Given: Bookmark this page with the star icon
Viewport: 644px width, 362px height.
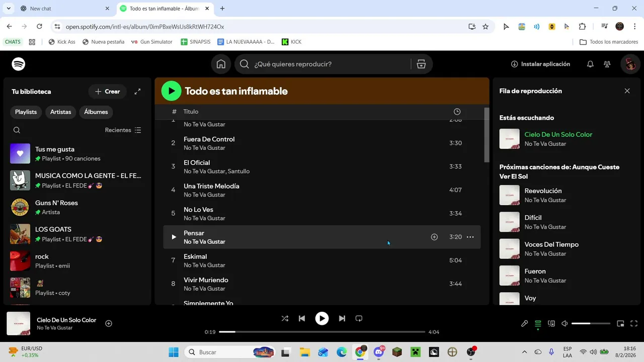Looking at the screenshot, I should [x=486, y=27].
